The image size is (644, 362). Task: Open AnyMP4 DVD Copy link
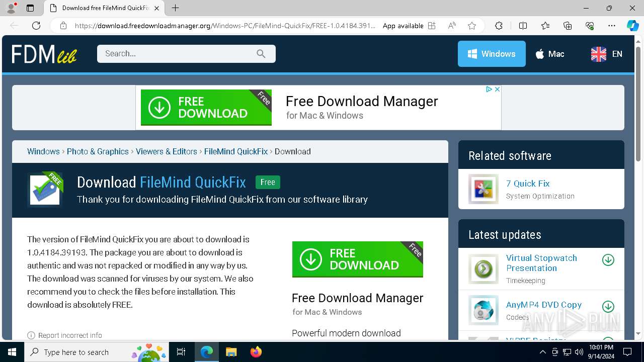(544, 305)
